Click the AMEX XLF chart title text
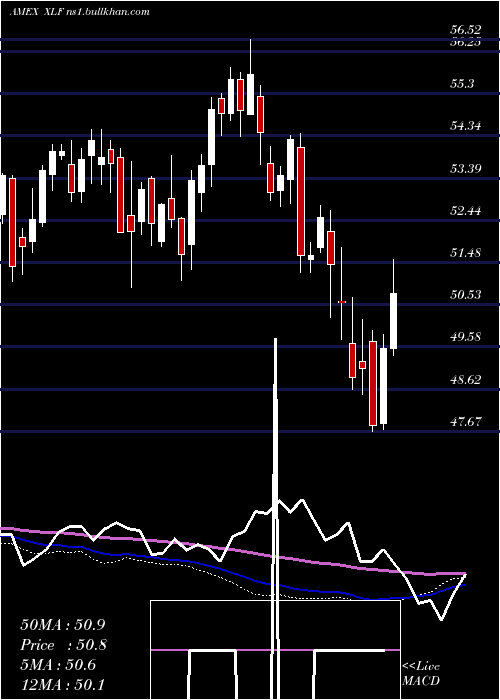 tap(79, 12)
